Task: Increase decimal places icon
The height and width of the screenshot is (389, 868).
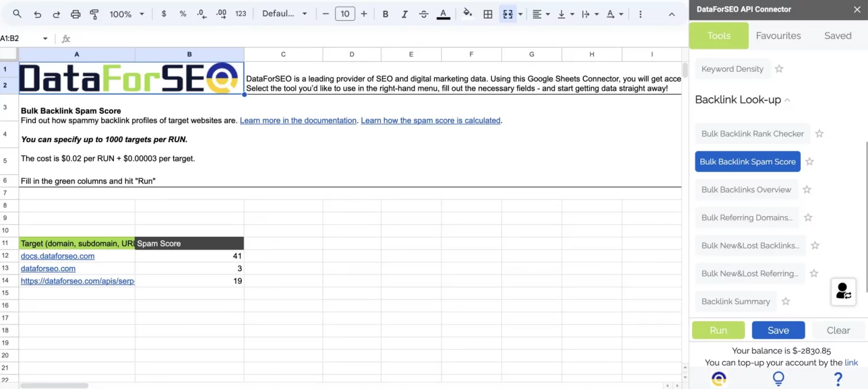Action: point(221,14)
